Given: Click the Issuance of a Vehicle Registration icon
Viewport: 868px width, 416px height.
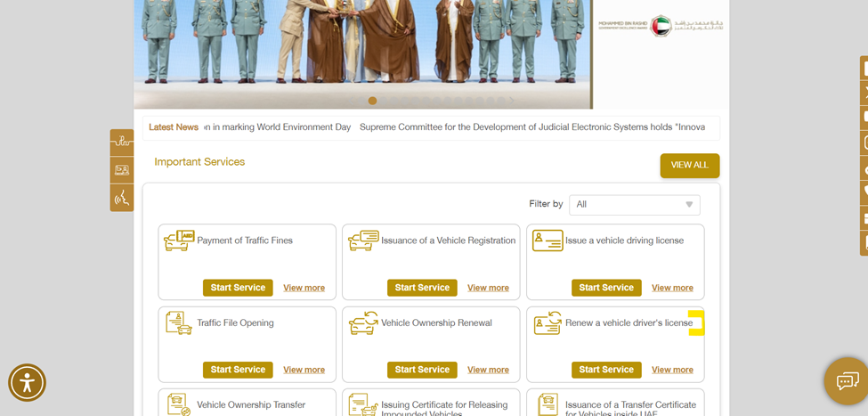Looking at the screenshot, I should pos(363,241).
